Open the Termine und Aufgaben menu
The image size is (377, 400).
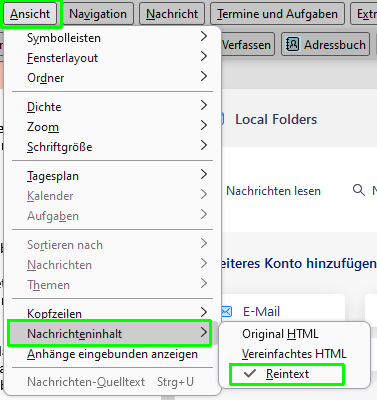click(x=277, y=14)
